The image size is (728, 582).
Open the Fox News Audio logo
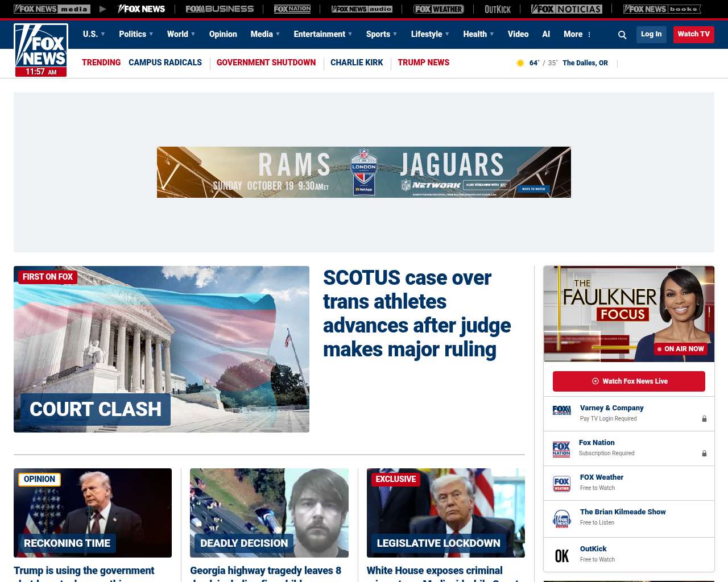[x=362, y=9]
